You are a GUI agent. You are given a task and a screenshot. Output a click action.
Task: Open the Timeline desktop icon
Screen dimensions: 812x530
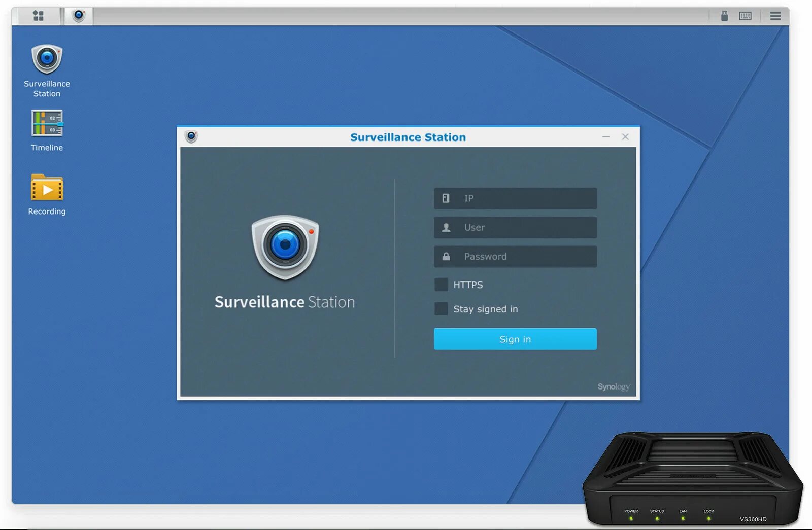47,123
